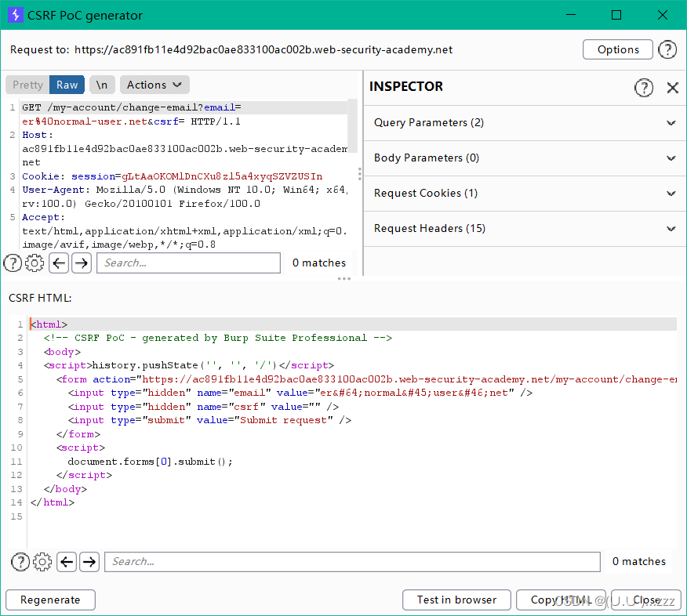Click the history.pushState script line
The height and width of the screenshot is (616, 687).
[189, 365]
